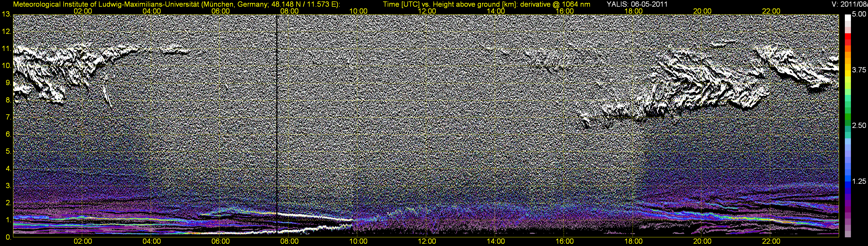Click the Meteorological Institute Ludwig-Maximilians-Universität title text

tap(176, 4)
